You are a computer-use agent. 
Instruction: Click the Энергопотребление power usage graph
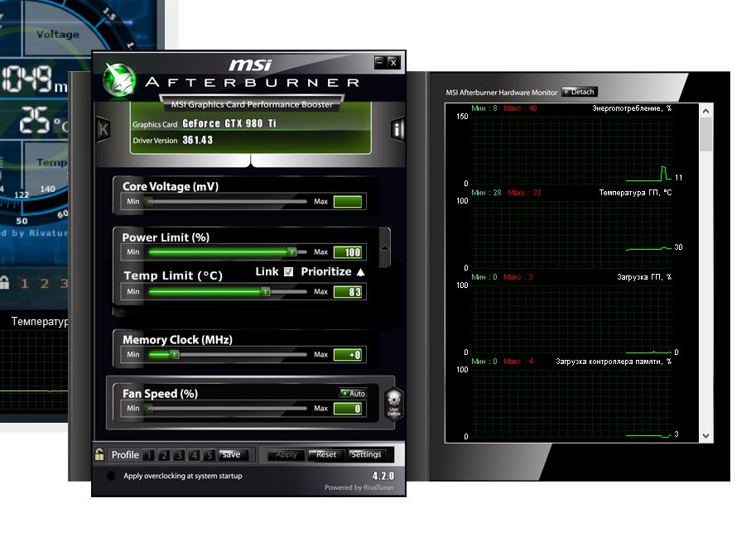pyautogui.click(x=571, y=149)
